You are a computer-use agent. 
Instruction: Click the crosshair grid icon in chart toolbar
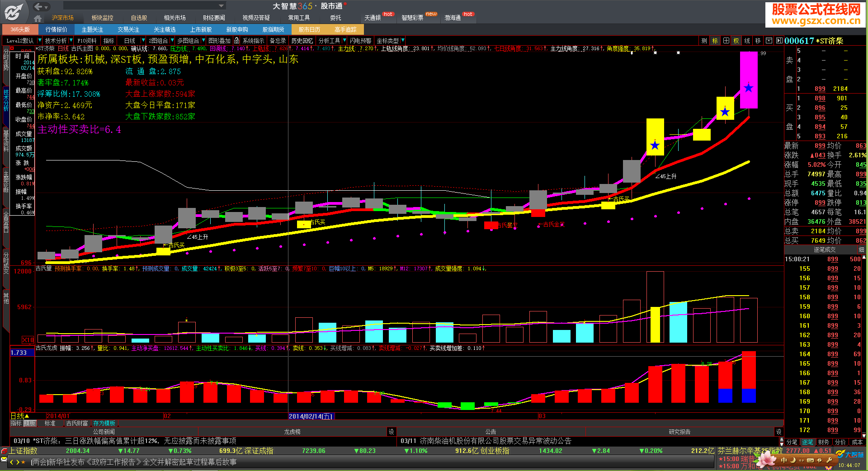point(726,41)
